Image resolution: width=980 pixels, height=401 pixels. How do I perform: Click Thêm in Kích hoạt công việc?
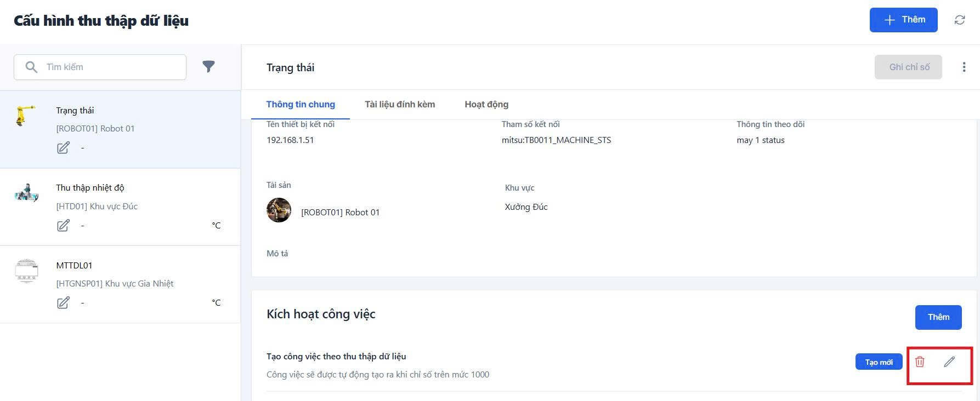coord(938,317)
